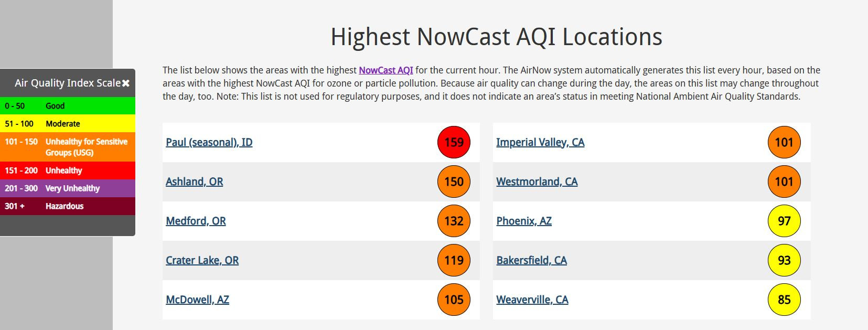The width and height of the screenshot is (868, 330).
Task: Click the yellow 97 AQI circle
Action: pos(784,221)
